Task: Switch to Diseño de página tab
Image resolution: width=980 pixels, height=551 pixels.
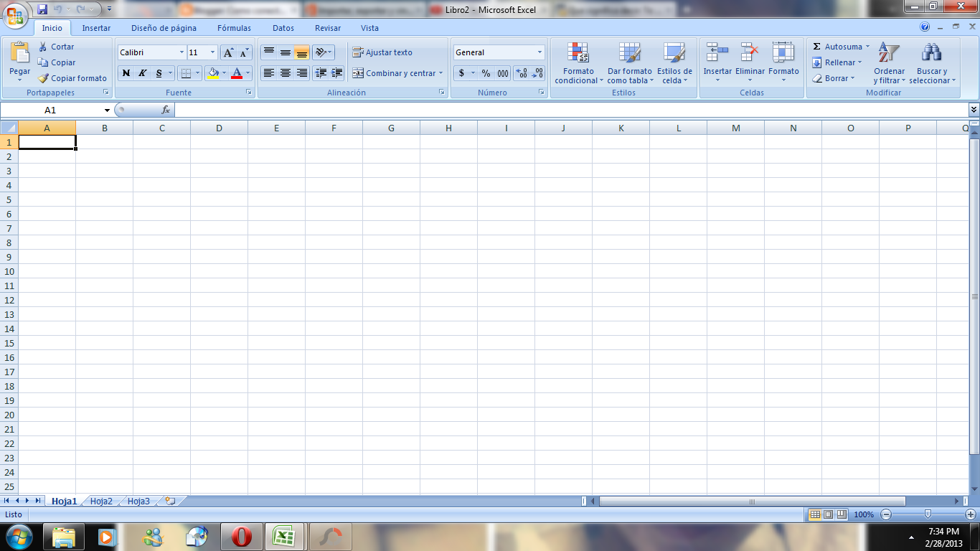Action: coord(164,28)
